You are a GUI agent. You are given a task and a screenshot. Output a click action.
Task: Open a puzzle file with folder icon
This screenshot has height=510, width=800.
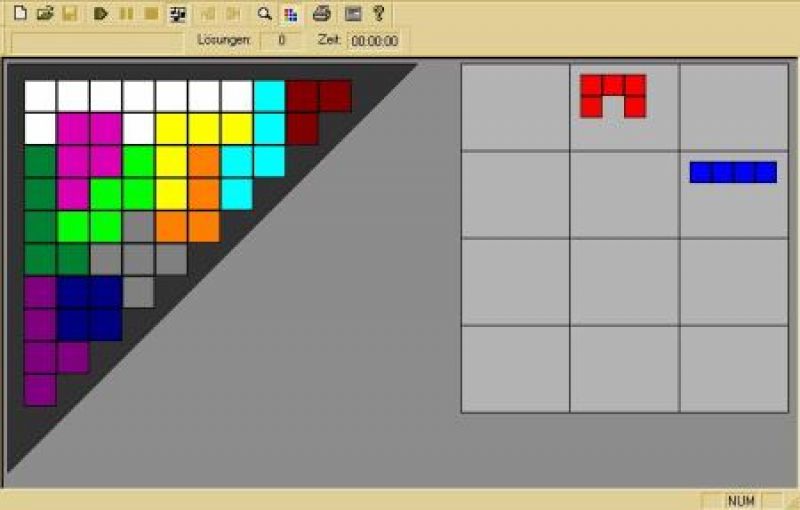[x=44, y=14]
